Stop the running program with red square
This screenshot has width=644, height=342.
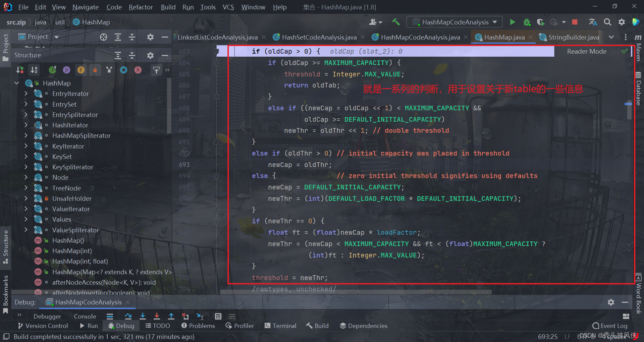coord(575,22)
